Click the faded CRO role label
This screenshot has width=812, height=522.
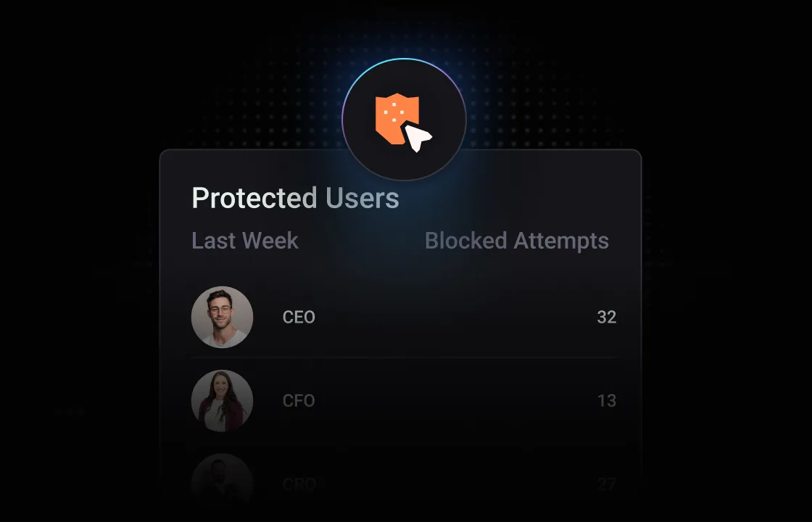coord(299,484)
